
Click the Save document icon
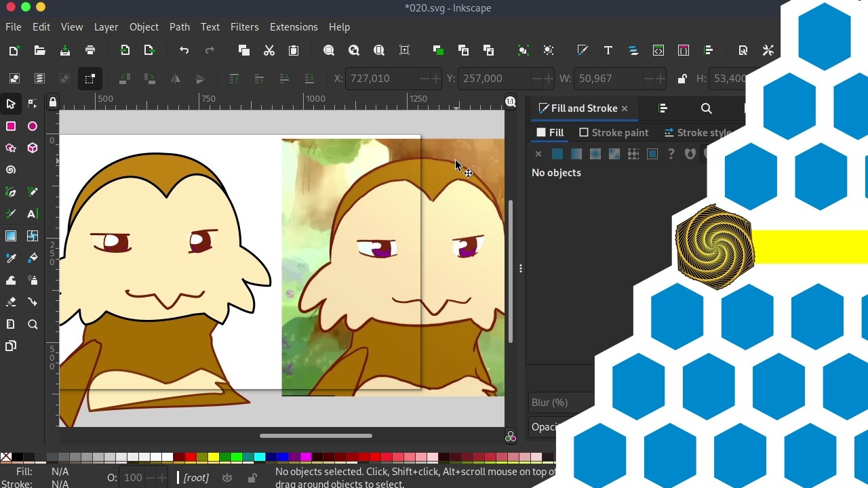click(65, 50)
